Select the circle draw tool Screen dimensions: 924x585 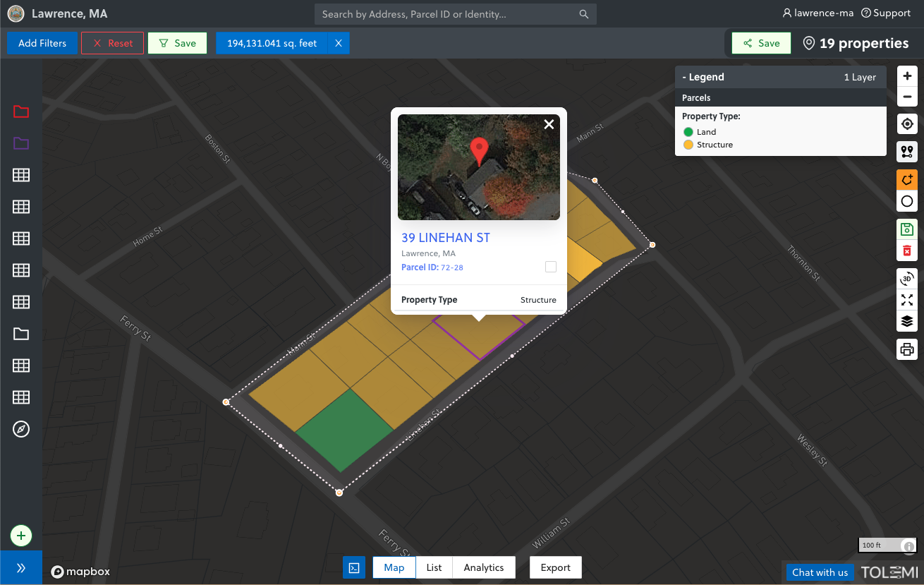pyautogui.click(x=907, y=202)
